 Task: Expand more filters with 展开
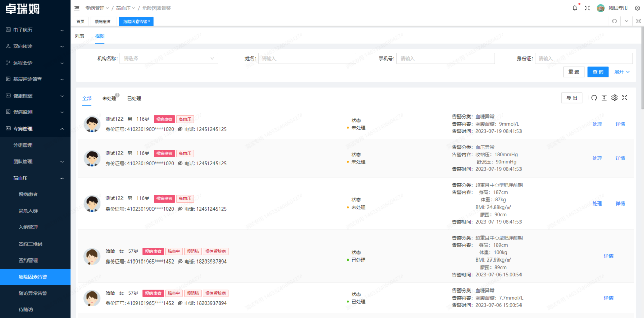click(x=622, y=72)
